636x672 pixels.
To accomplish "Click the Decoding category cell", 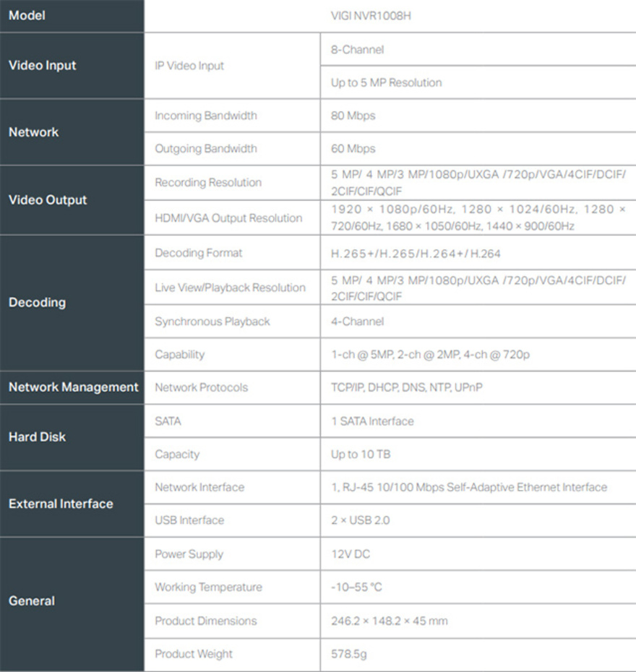I will click(x=72, y=303).
